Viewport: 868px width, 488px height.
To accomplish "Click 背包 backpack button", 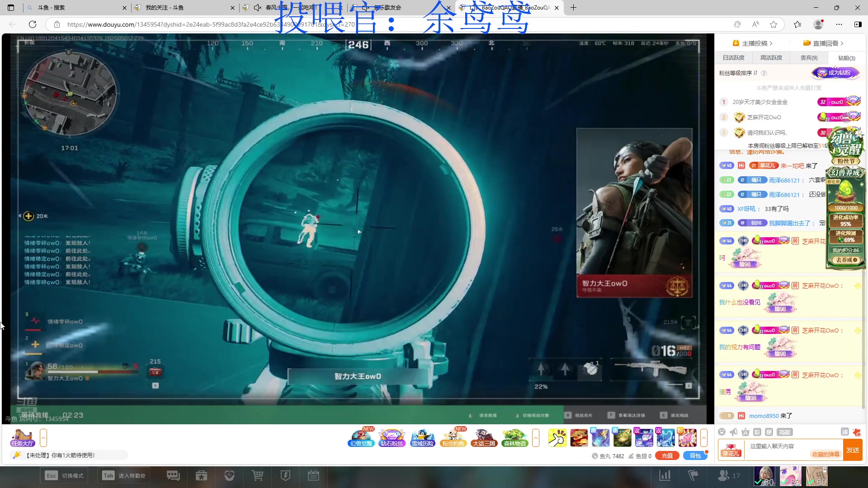I will [695, 456].
